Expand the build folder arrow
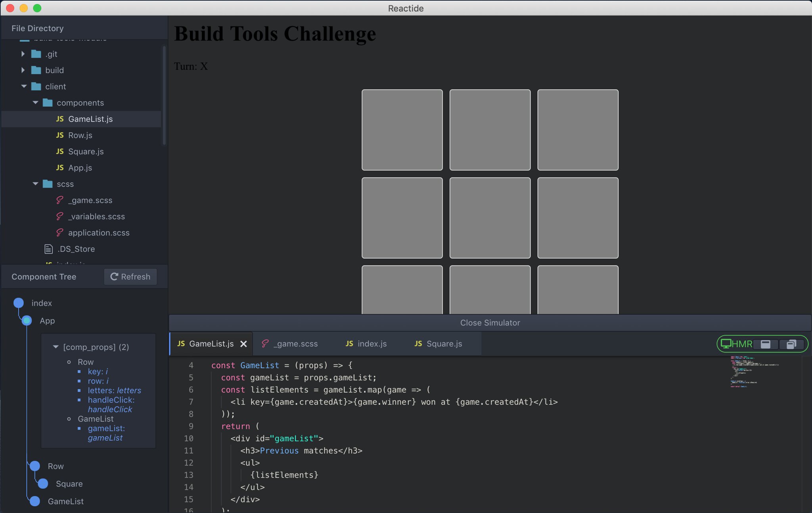812x513 pixels. (23, 70)
